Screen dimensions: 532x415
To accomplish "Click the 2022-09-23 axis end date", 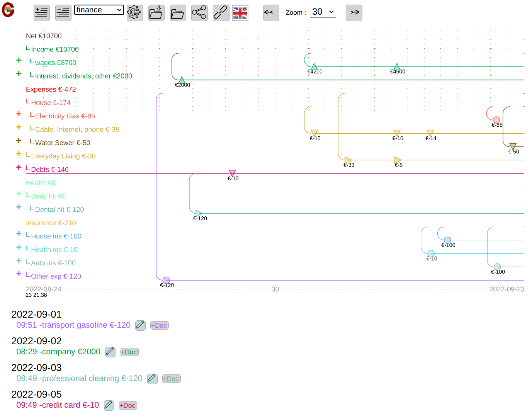I will click(x=507, y=289).
